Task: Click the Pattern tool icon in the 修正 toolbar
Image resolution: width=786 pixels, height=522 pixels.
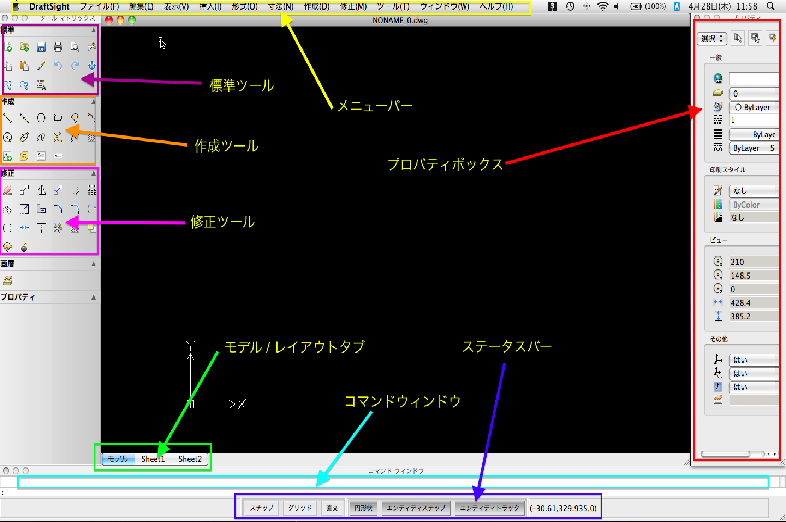Action: (91, 190)
